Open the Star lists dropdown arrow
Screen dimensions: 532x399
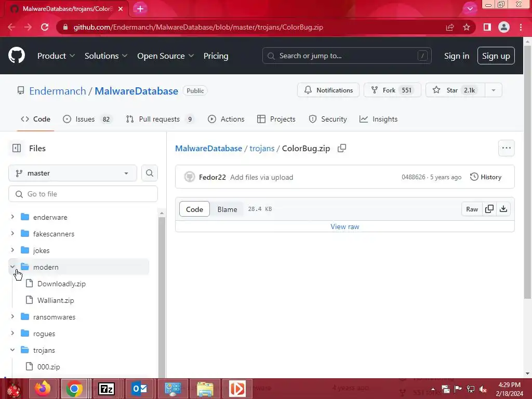tap(494, 90)
